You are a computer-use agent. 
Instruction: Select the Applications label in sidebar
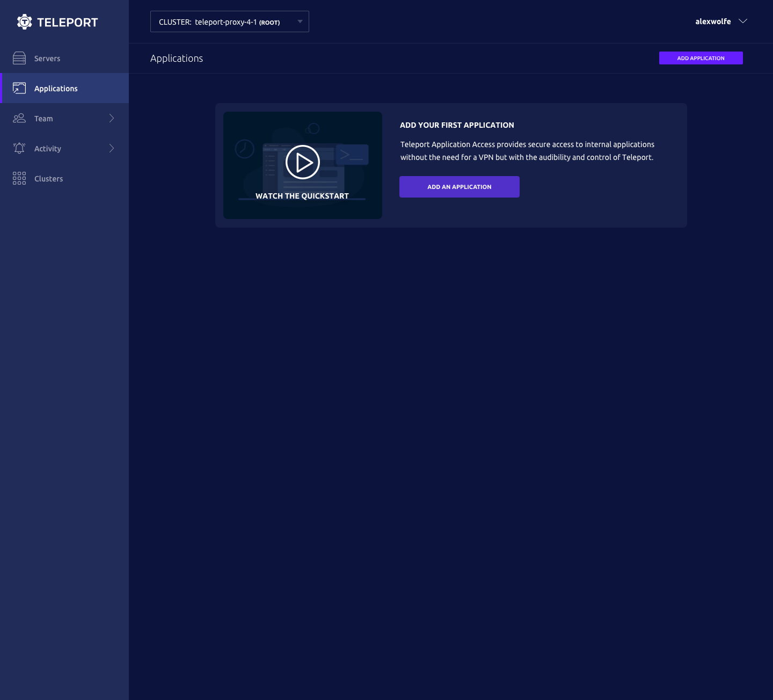pyautogui.click(x=56, y=89)
